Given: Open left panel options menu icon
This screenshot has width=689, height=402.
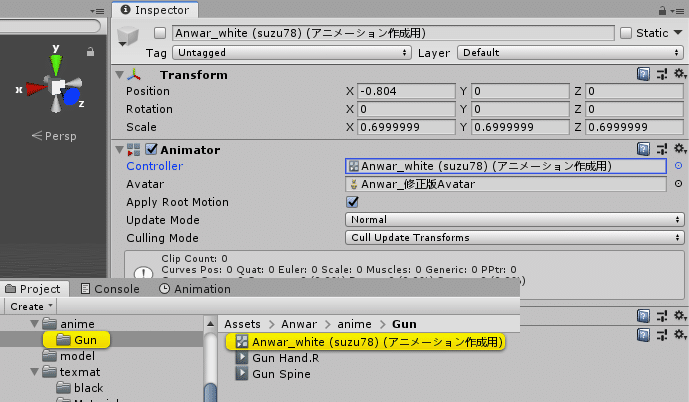Looking at the screenshot, I should coord(97,11).
